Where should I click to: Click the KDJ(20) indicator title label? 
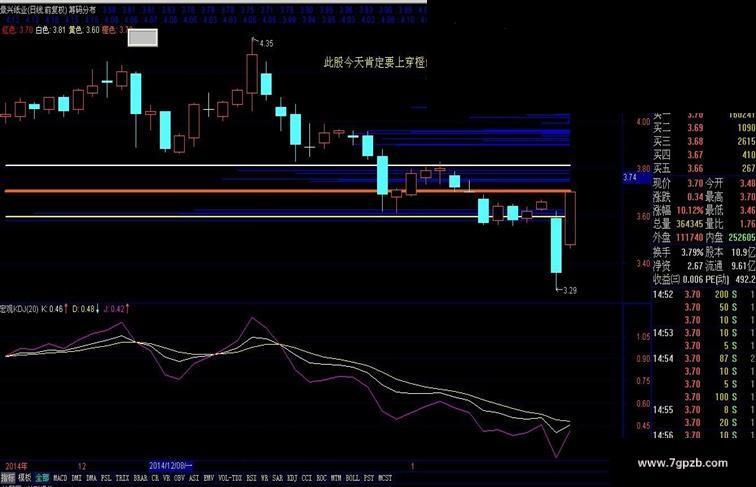(x=19, y=309)
